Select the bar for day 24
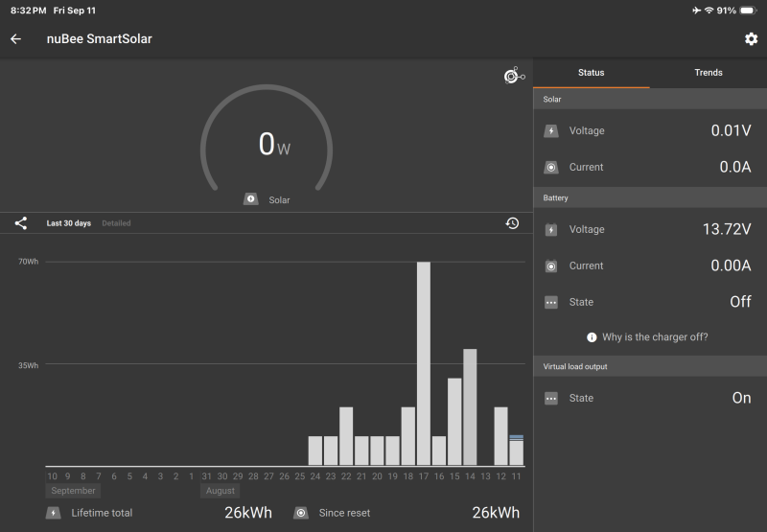The image size is (767, 532). click(x=315, y=451)
